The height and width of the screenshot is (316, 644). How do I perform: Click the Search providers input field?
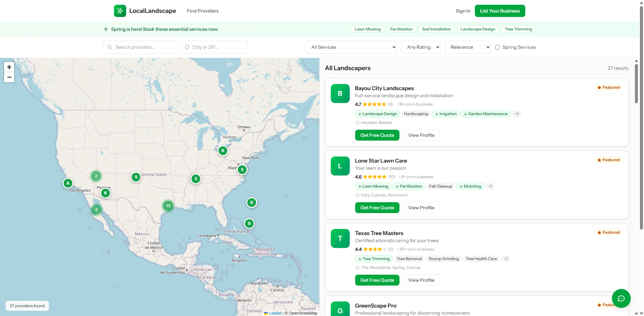[140, 47]
